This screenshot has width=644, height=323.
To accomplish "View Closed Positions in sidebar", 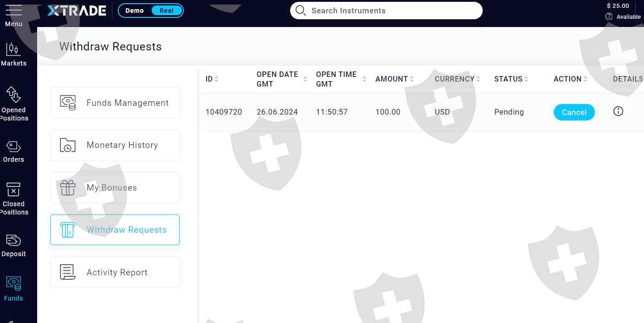I will 13,198.
